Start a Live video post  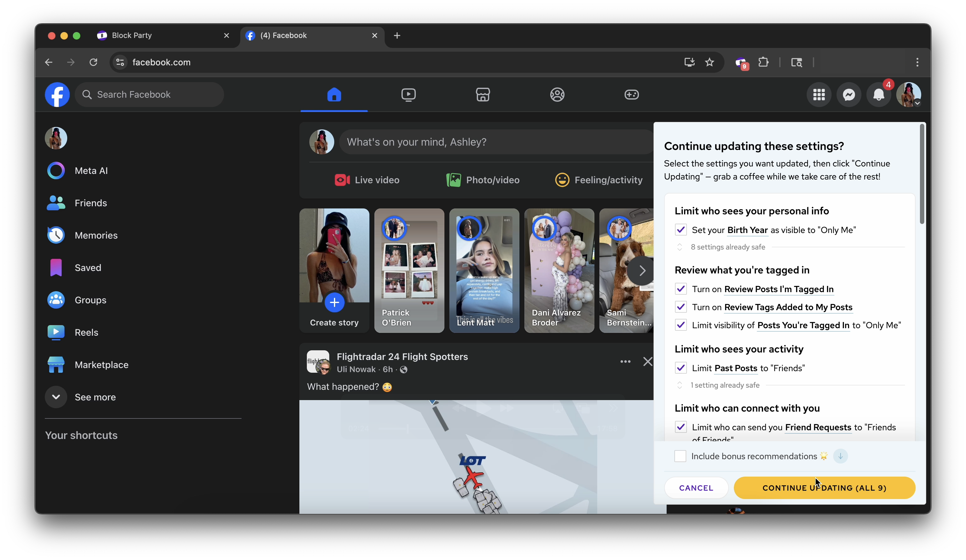click(367, 180)
